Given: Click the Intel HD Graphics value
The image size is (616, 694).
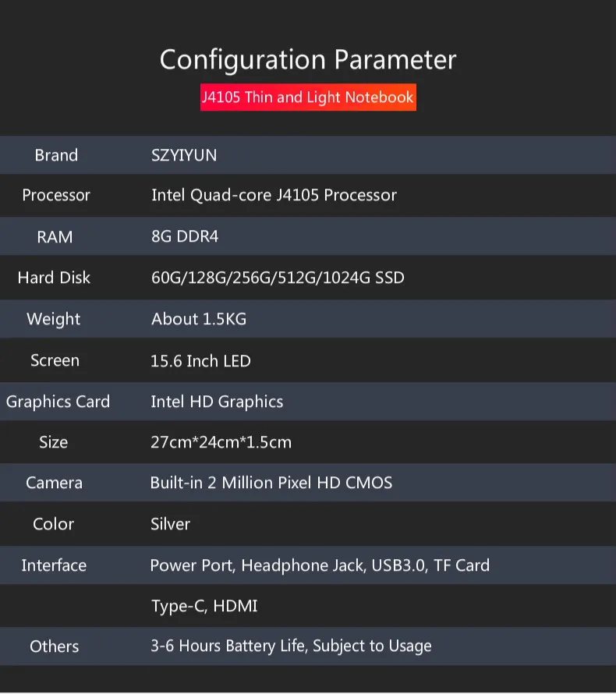Looking at the screenshot, I should pos(217,402).
